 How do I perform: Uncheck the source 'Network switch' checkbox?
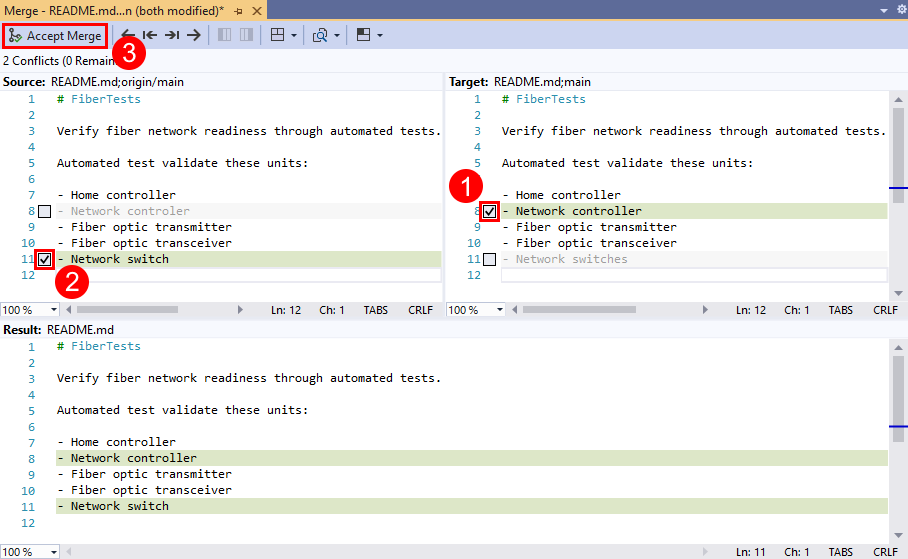click(44, 259)
